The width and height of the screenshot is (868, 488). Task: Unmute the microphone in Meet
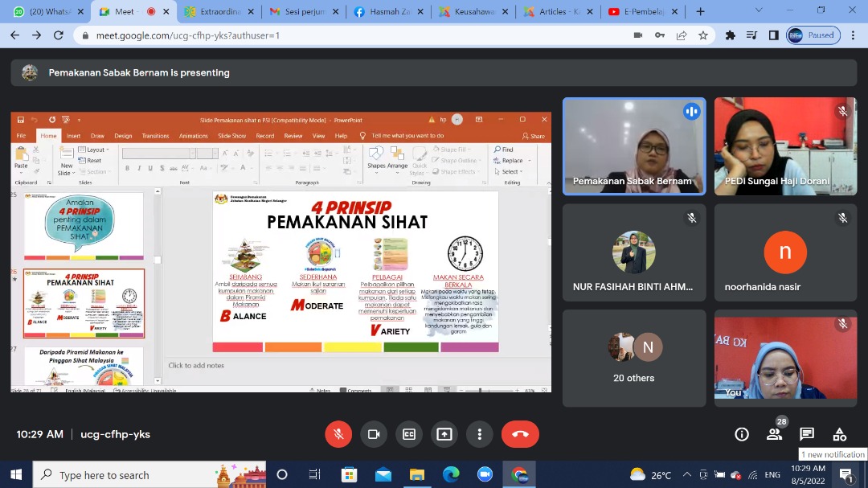pos(338,434)
